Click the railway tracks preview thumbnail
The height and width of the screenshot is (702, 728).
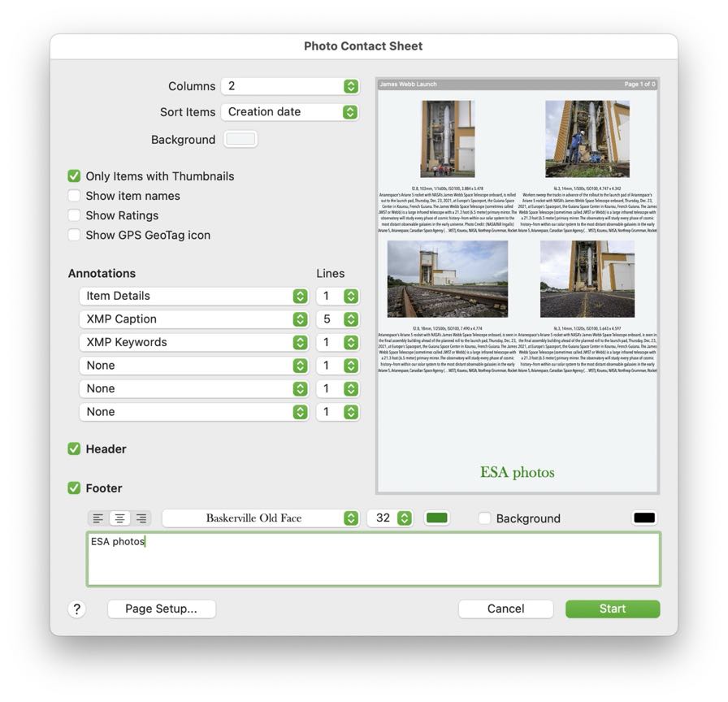click(448, 279)
